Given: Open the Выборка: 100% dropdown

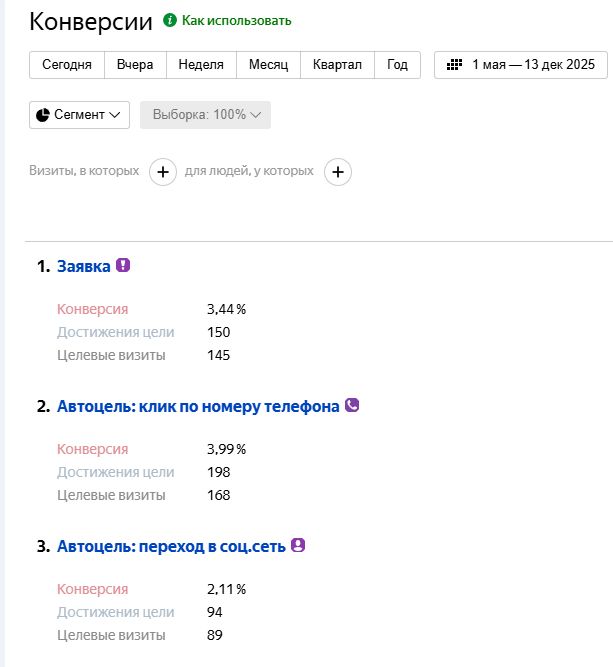Looking at the screenshot, I should [x=206, y=115].
